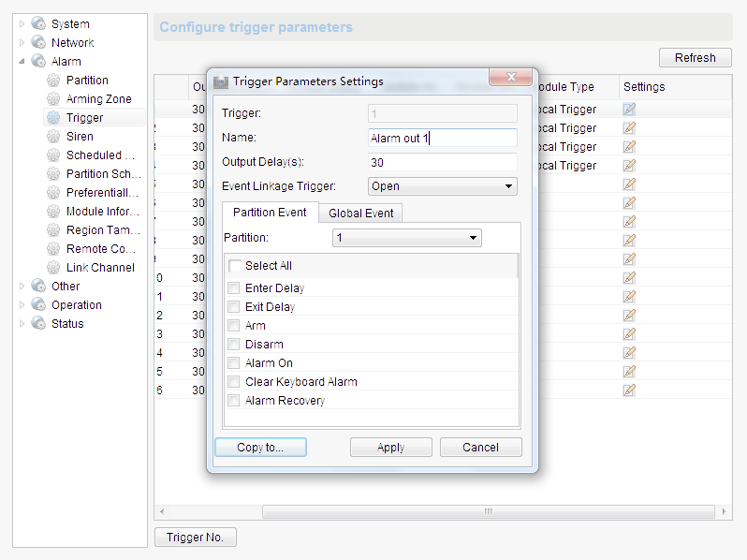Expand the System tree node
The width and height of the screenshot is (747, 560).
(22, 23)
